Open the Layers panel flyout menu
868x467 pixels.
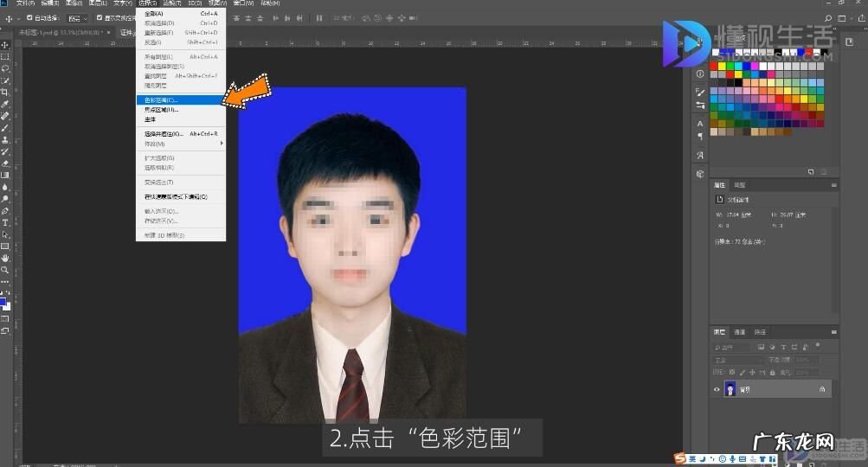click(833, 332)
